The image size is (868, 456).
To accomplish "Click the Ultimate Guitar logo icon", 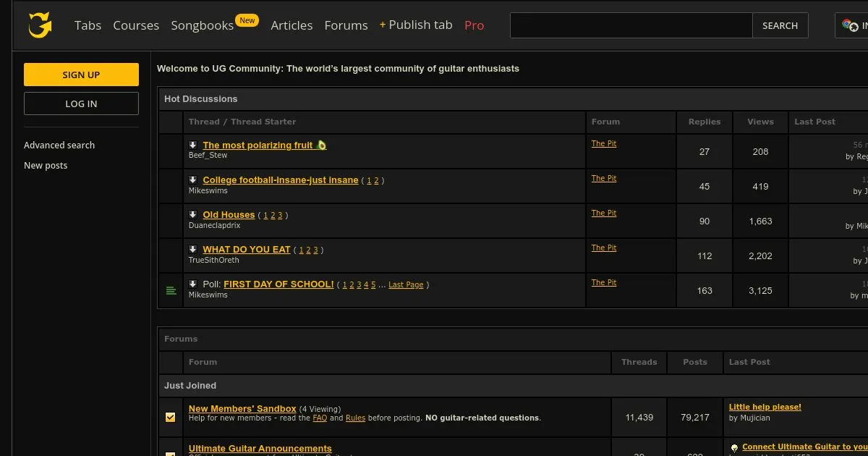I will (x=40, y=25).
